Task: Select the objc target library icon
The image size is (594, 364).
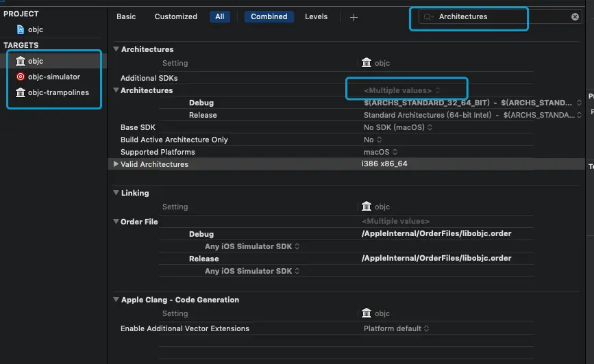Action: point(21,62)
